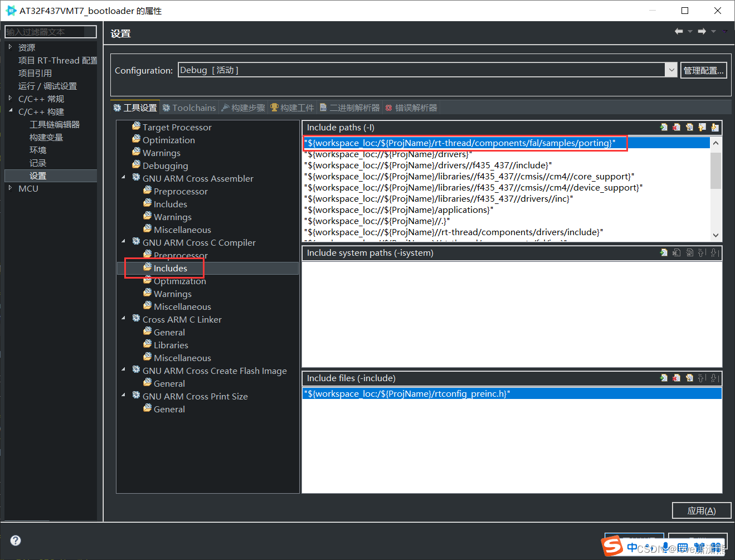This screenshot has width=735, height=560.
Task: Click the Sogou input method icon
Action: pyautogui.click(x=612, y=546)
